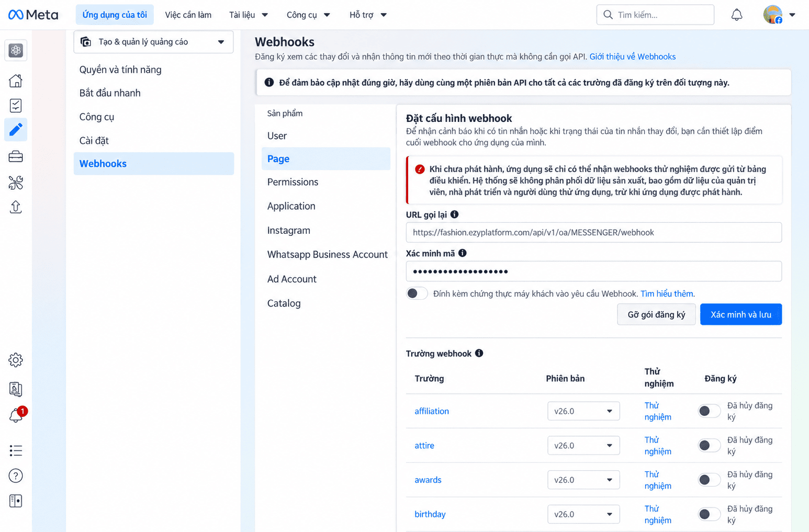Viewport: 809px width, 532px height.
Task: Toggle subscription for birthday field
Action: [x=709, y=514]
